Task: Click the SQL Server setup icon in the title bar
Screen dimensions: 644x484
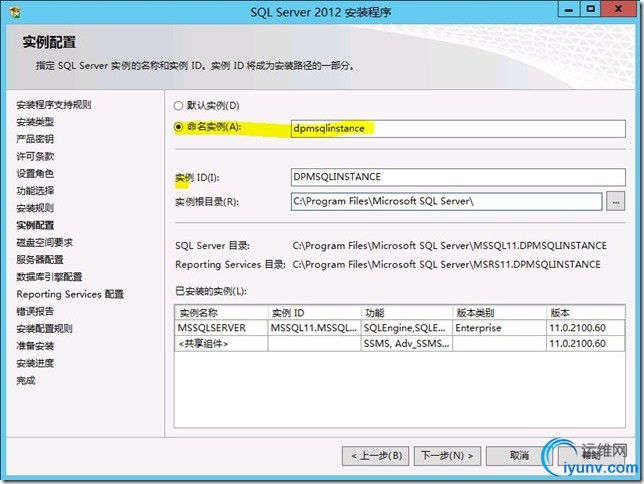Action: pos(15,12)
